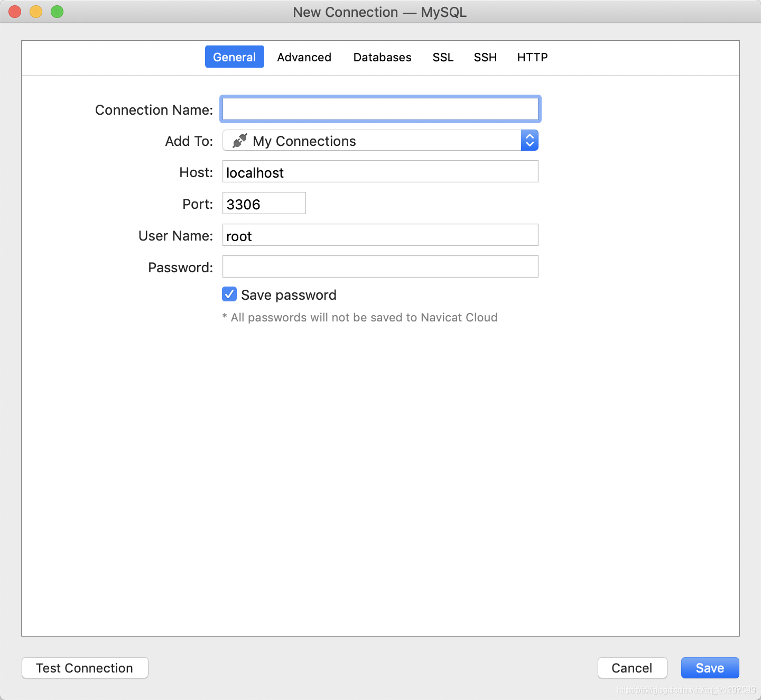
Task: Click the Cancel button
Action: (x=633, y=668)
